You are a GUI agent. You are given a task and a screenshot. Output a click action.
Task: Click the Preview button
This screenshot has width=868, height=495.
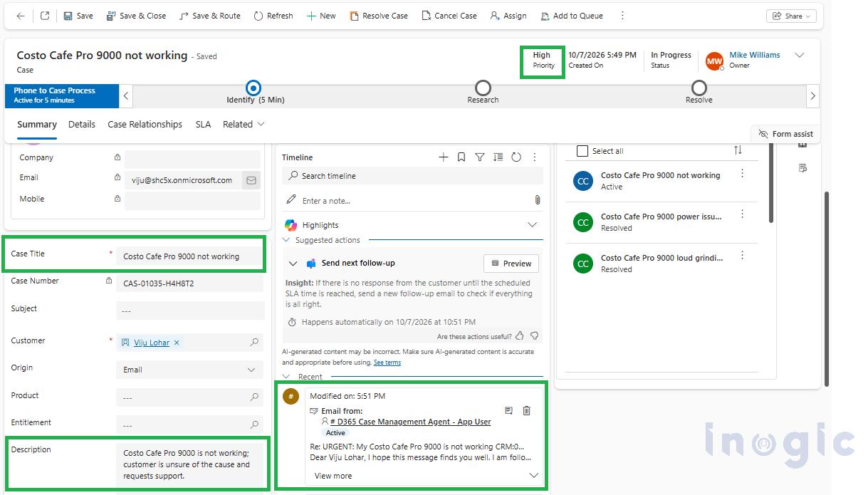pyautogui.click(x=511, y=264)
